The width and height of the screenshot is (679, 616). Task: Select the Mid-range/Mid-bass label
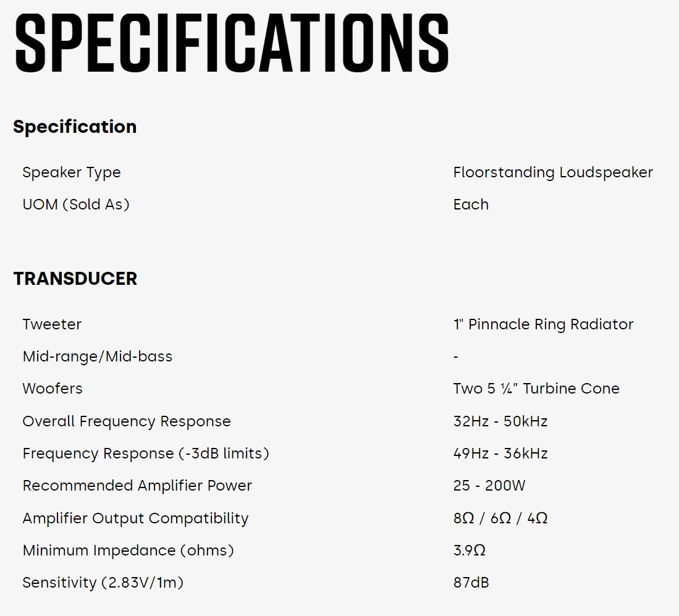(98, 357)
